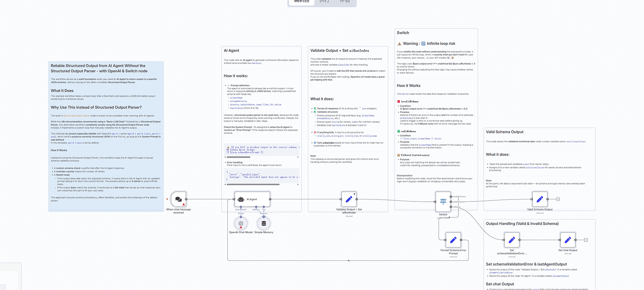Switch to the 编辑器 (Editor) tab
Image resolution: width=644 pixels, height=290 pixels.
(x=301, y=2)
